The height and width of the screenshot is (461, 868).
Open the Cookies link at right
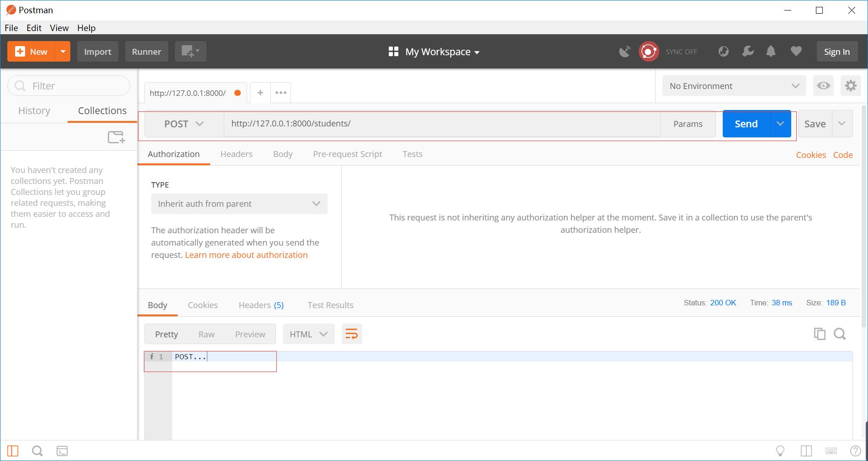(x=811, y=155)
